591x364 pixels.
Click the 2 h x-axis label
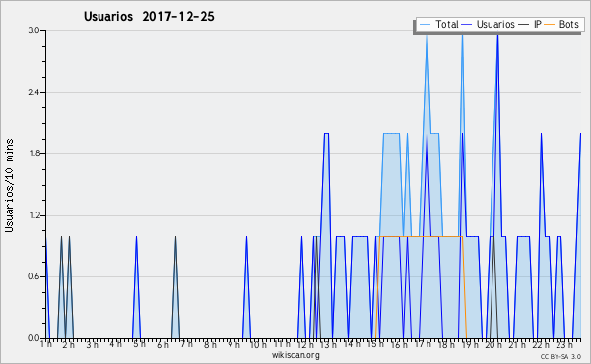tap(69, 344)
